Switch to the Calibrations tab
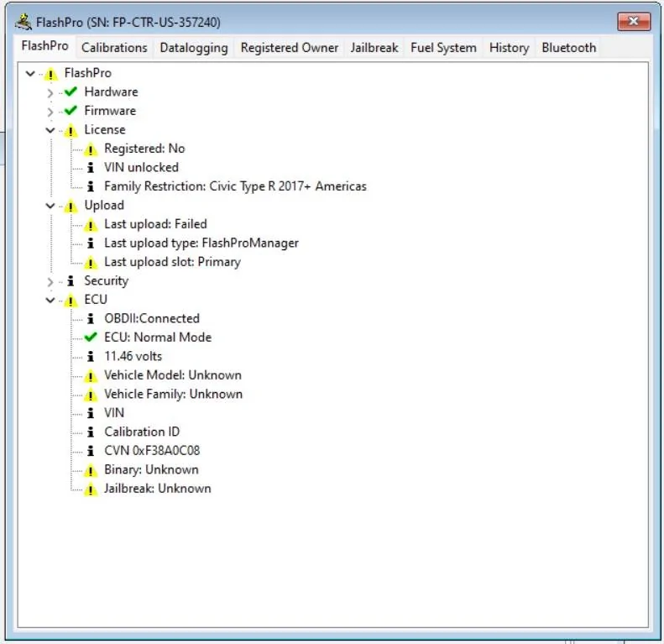Image resolution: width=664 pixels, height=644 pixels. (x=114, y=48)
